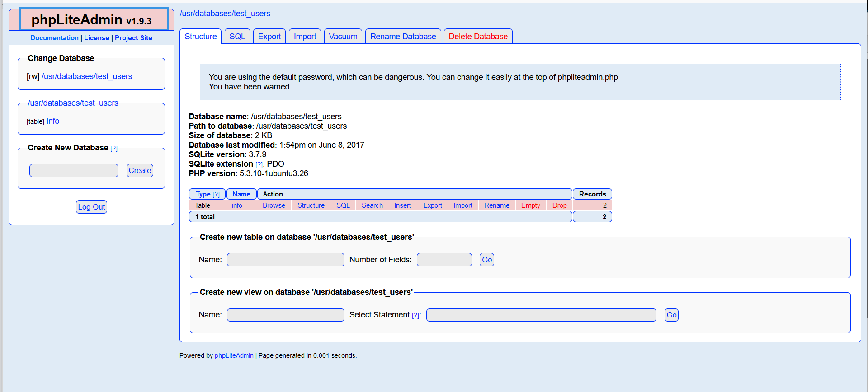Viewport: 868px width, 392px height.
Task: Click the 'SQLite version: 3.7.9' line
Action: [227, 154]
